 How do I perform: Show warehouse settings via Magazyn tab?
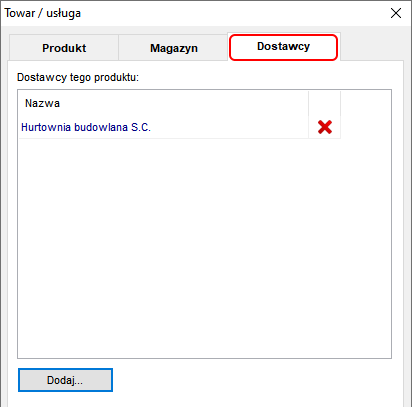coord(174,48)
